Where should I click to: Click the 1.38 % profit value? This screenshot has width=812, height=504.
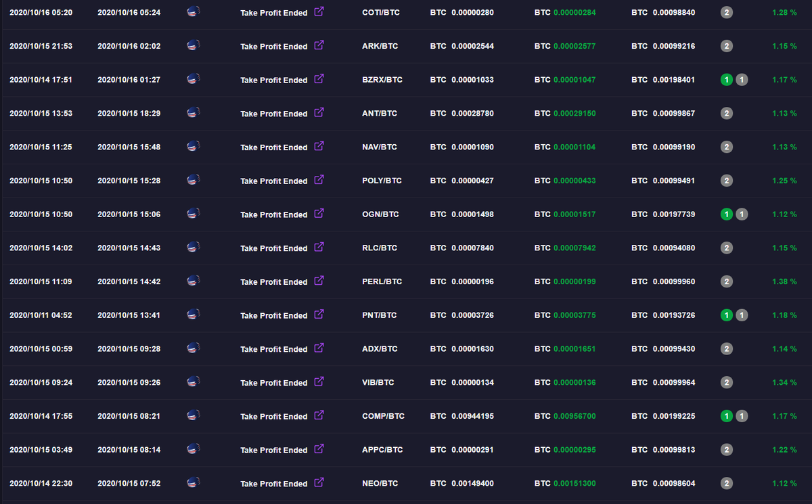point(784,281)
